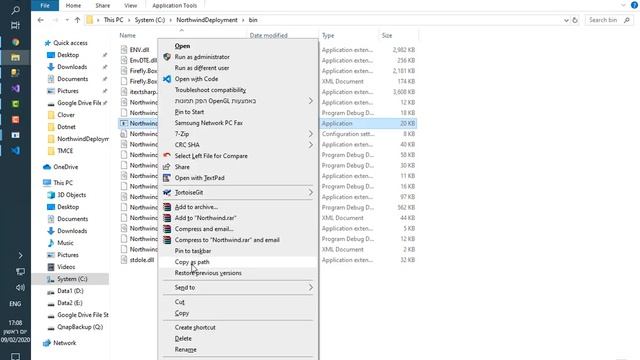Expand the CRC SHA submenu arrow

click(x=311, y=145)
